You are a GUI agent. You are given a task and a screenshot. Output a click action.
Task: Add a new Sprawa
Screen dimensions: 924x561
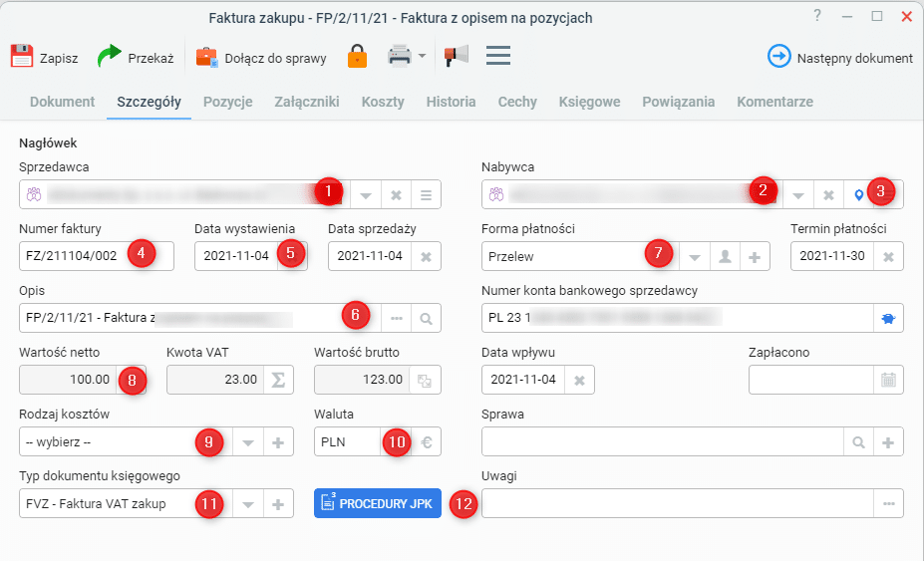pyautogui.click(x=889, y=442)
